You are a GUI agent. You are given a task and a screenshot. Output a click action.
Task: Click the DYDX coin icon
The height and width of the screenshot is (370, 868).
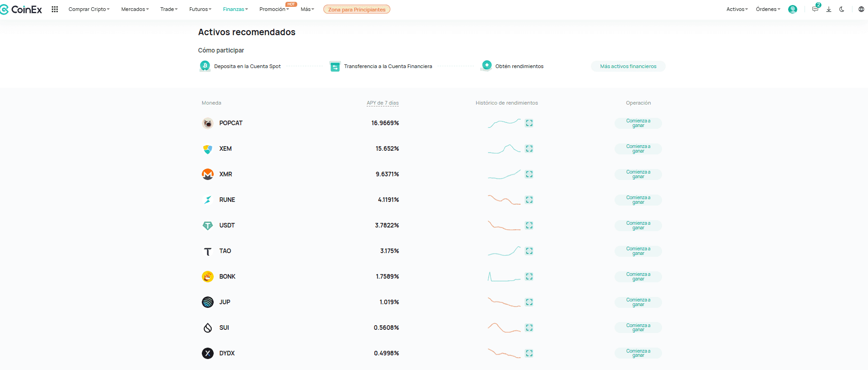[208, 353]
